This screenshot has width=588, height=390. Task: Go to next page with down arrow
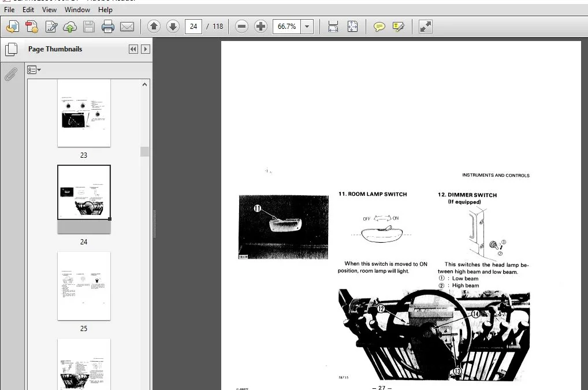(173, 27)
